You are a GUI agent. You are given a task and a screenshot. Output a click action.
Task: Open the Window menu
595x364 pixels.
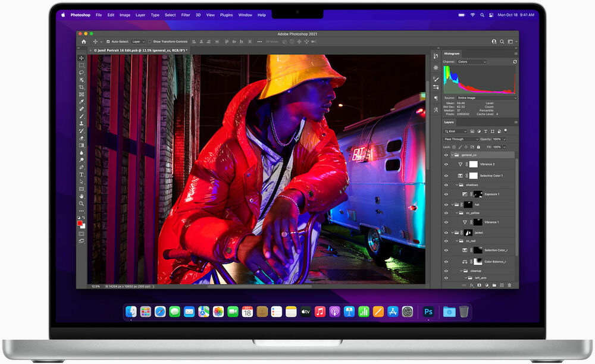pyautogui.click(x=245, y=15)
